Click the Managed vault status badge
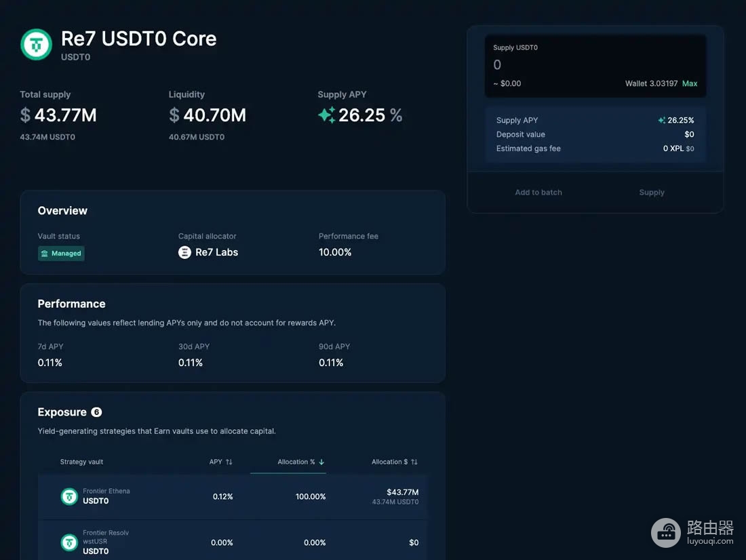Viewport: 746px width, 560px height. coord(61,253)
